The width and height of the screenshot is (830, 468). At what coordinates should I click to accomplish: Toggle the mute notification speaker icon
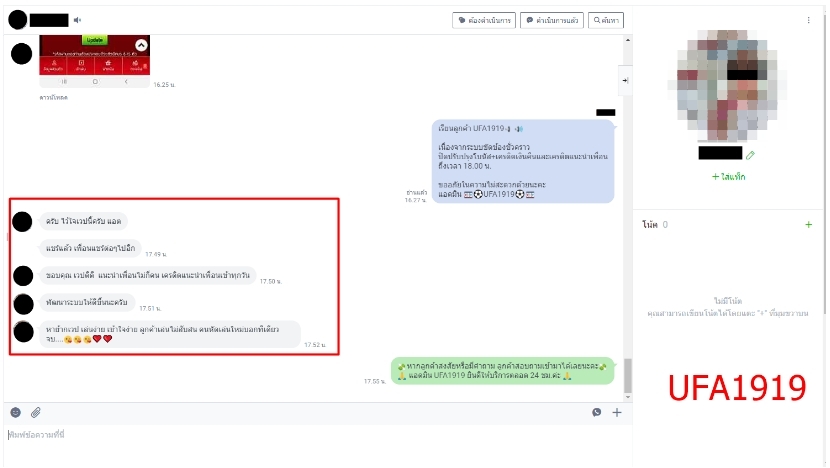(78, 19)
